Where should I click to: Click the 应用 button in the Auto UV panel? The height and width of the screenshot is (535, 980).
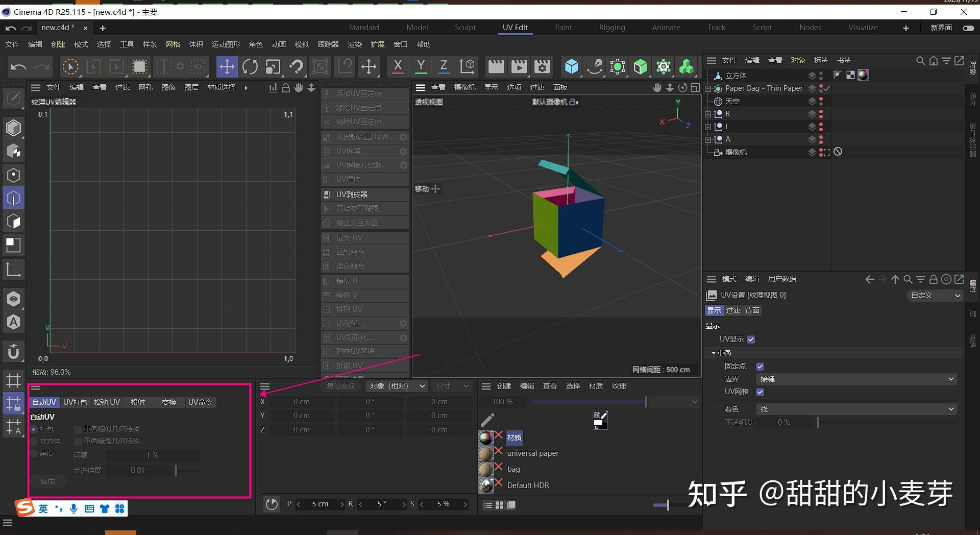pos(47,481)
